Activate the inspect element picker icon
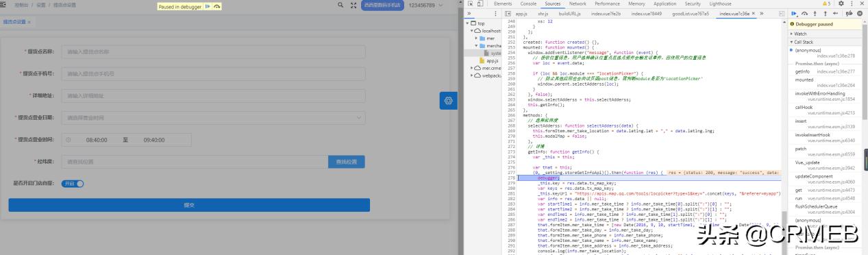The width and height of the screenshot is (868, 255). point(470,4)
